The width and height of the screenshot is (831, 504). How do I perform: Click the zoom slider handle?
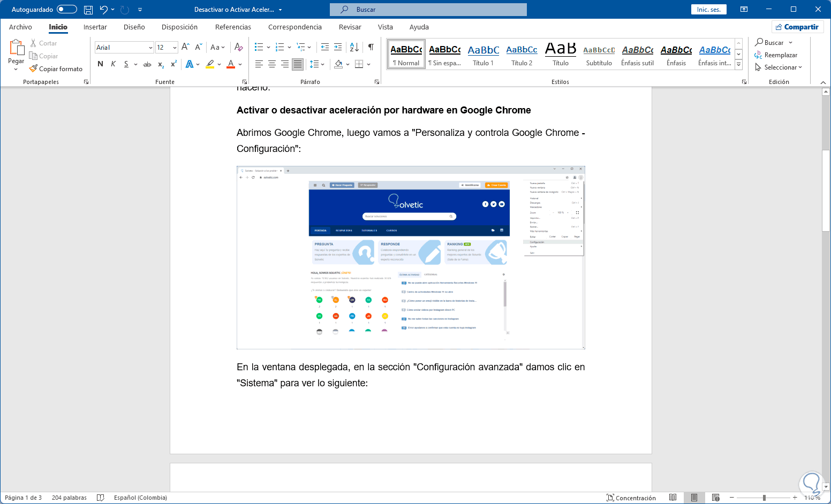tap(764, 498)
